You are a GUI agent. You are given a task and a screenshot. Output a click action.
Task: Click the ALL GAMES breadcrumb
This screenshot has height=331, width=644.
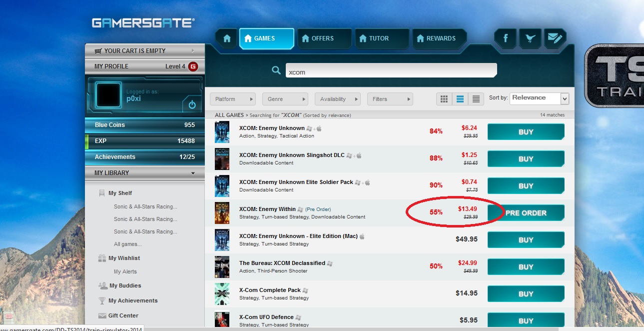pos(229,115)
